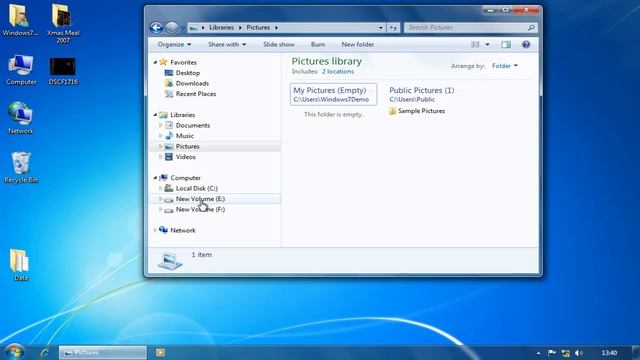Click the search magnifier icon
640x360 pixels.
pyautogui.click(x=531, y=27)
